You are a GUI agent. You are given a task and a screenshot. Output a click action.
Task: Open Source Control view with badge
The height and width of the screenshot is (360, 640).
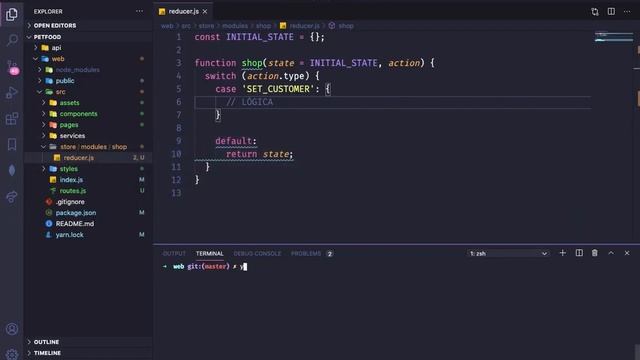12,67
